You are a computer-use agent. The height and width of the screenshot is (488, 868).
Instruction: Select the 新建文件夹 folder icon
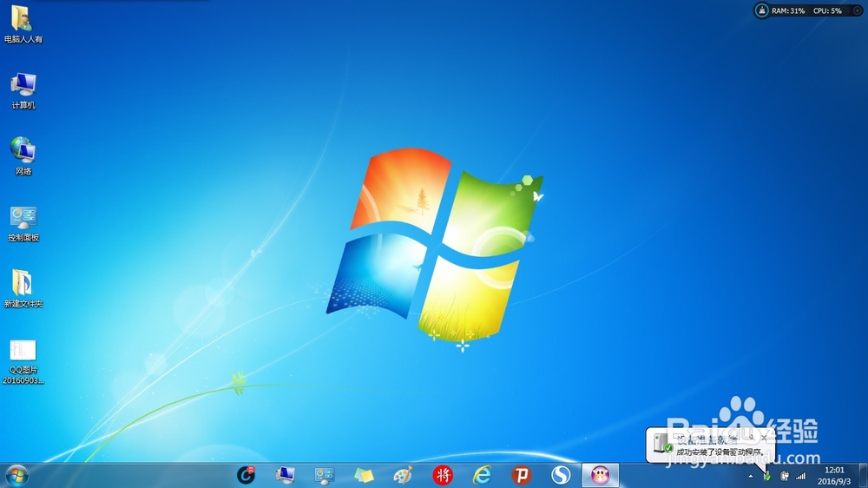tap(23, 288)
